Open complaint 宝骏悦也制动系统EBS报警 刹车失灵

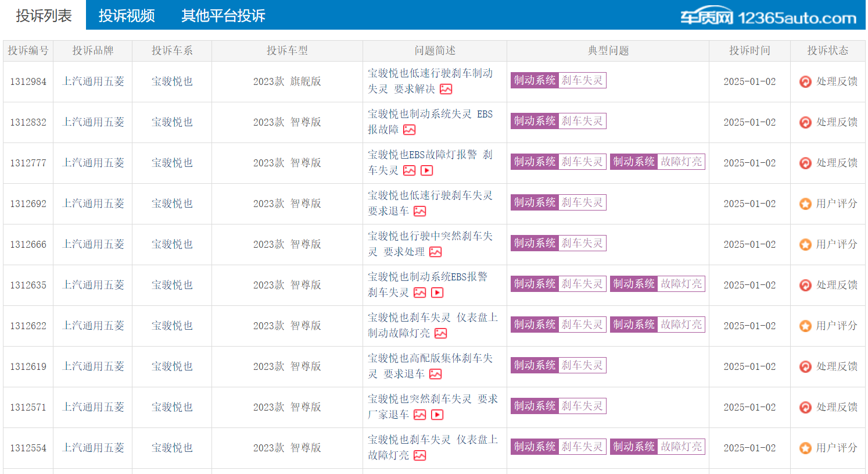click(428, 284)
